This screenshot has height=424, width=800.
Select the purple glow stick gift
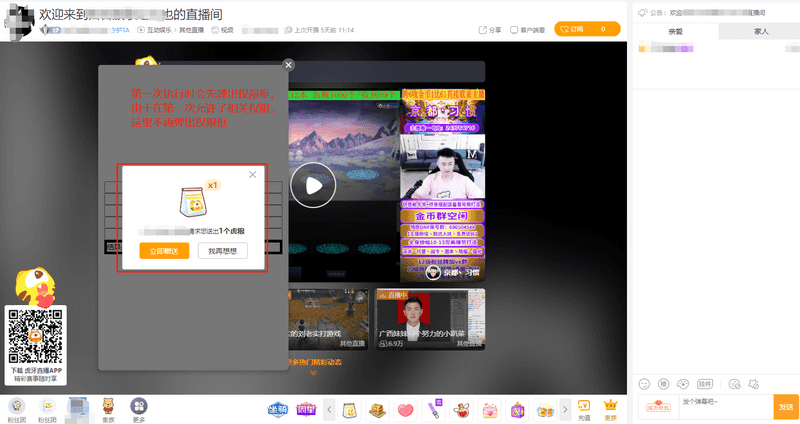[434, 410]
